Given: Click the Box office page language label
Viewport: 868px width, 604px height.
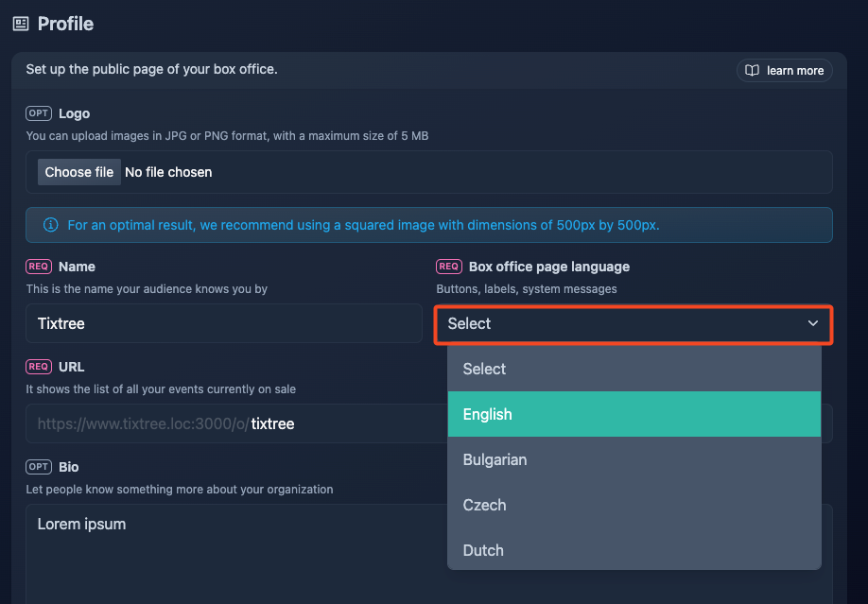Looking at the screenshot, I should pos(549,267).
